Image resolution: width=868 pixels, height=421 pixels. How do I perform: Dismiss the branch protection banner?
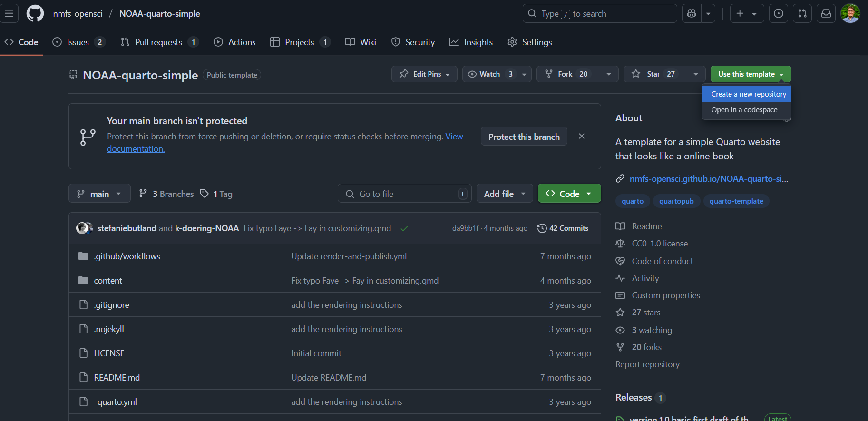(x=582, y=136)
